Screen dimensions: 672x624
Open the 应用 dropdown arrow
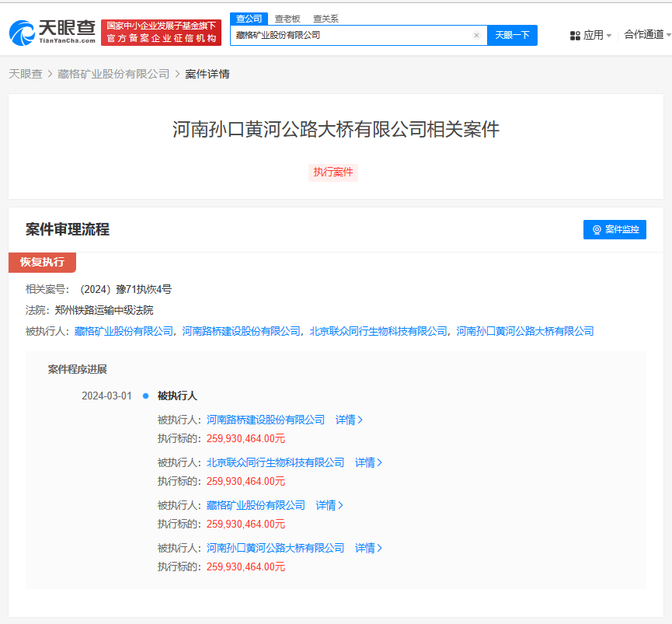click(x=609, y=35)
